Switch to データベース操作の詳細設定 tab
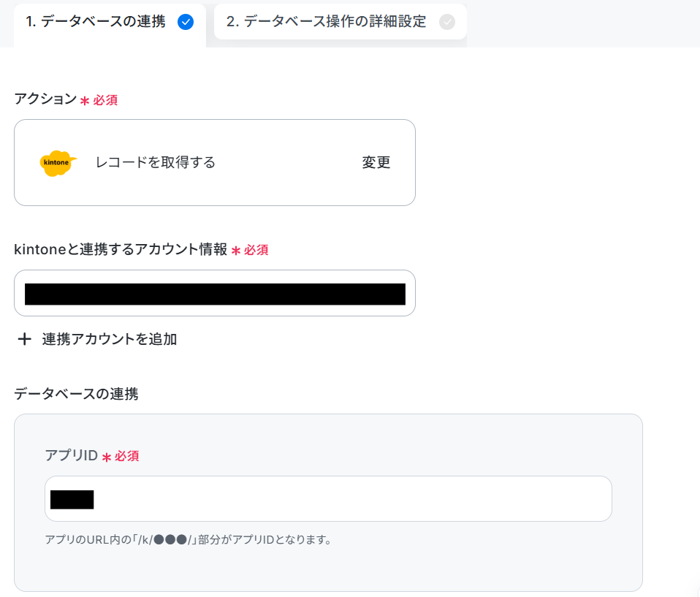This screenshot has height=597, width=700. [341, 21]
